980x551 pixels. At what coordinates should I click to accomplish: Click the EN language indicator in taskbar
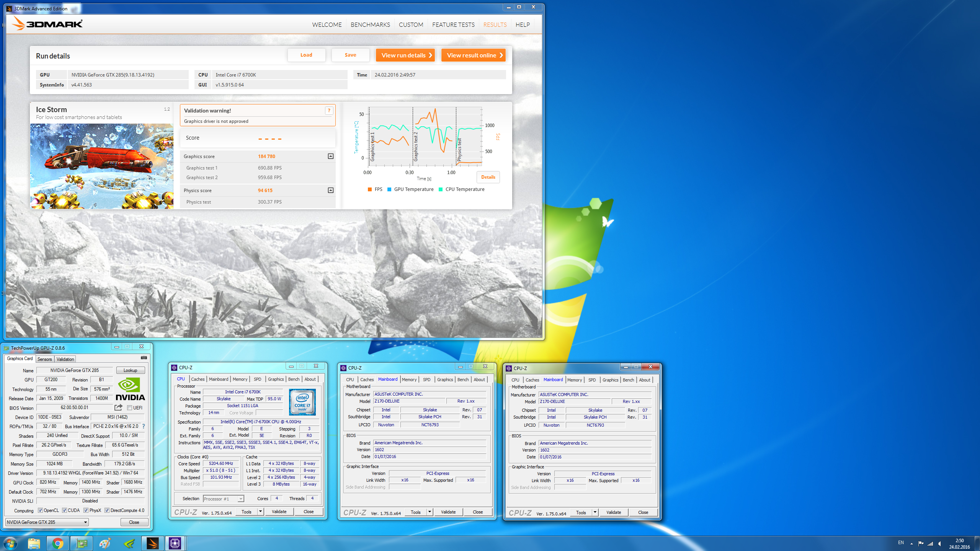901,543
